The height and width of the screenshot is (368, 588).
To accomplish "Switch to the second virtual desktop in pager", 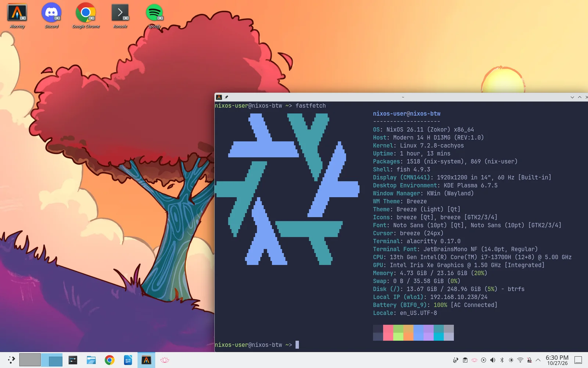I will tap(52, 360).
